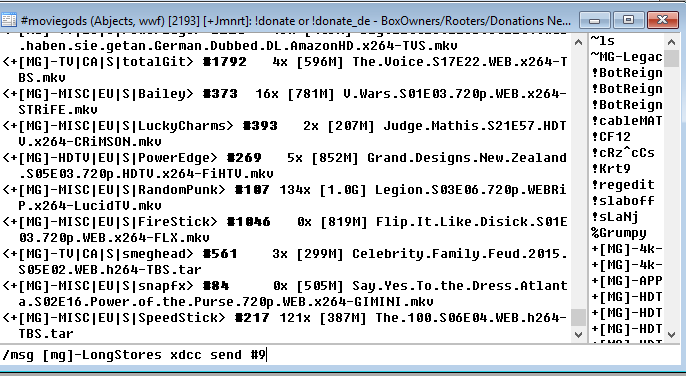Select nick !cRz^cCs in user list

(623, 153)
